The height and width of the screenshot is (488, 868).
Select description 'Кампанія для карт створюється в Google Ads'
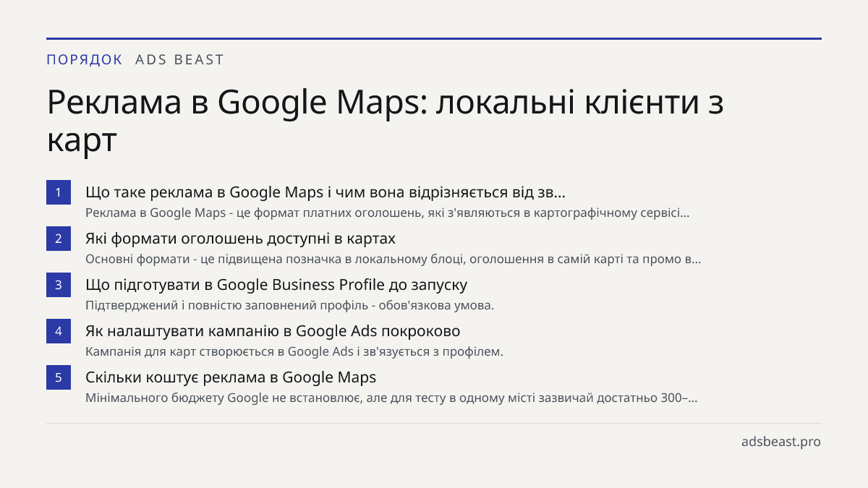tap(294, 351)
